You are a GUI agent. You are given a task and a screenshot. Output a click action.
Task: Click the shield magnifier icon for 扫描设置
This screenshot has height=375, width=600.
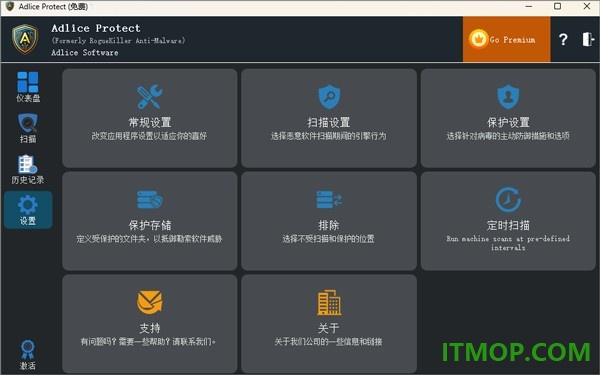pos(329,97)
